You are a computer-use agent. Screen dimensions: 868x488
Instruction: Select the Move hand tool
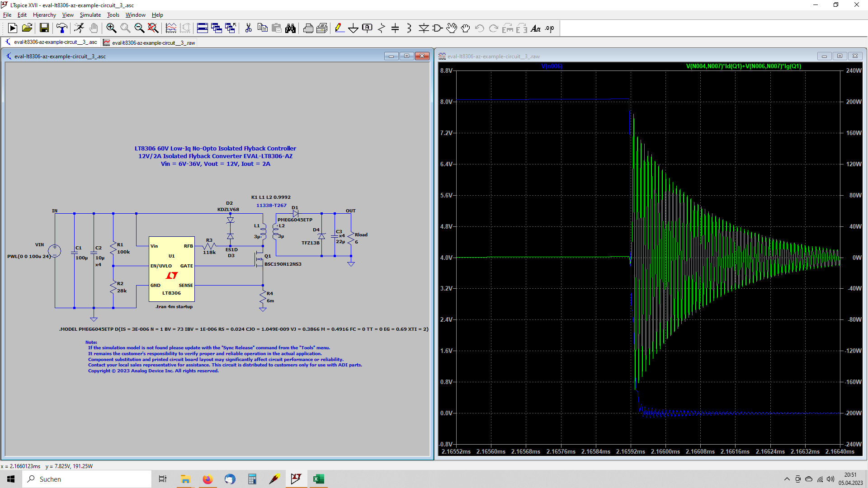coord(452,28)
